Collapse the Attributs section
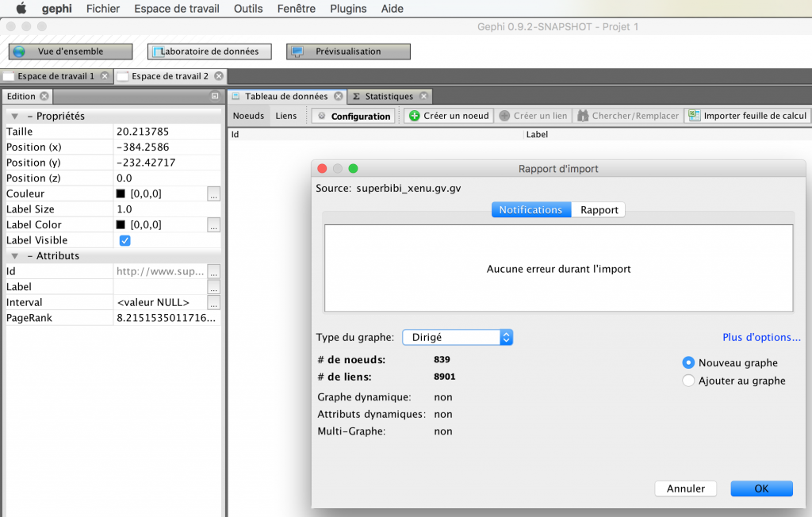The image size is (812, 517). click(14, 256)
